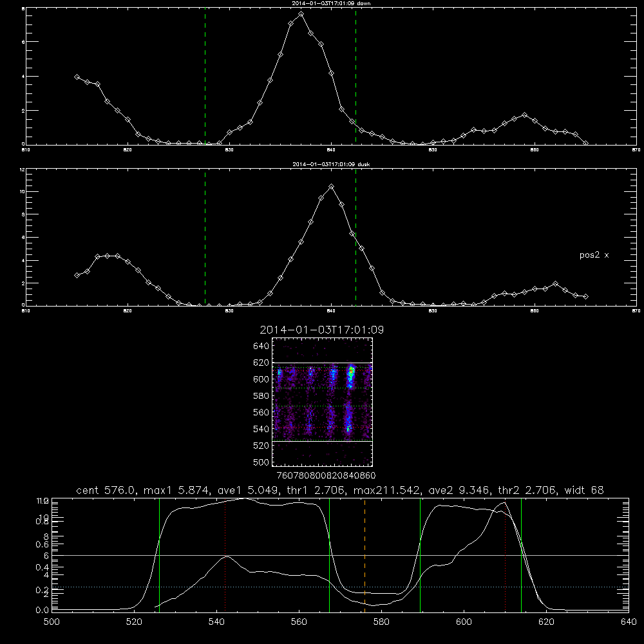Click spectral image y-axis label 620
The height and width of the screenshot is (644, 644).
(x=261, y=363)
